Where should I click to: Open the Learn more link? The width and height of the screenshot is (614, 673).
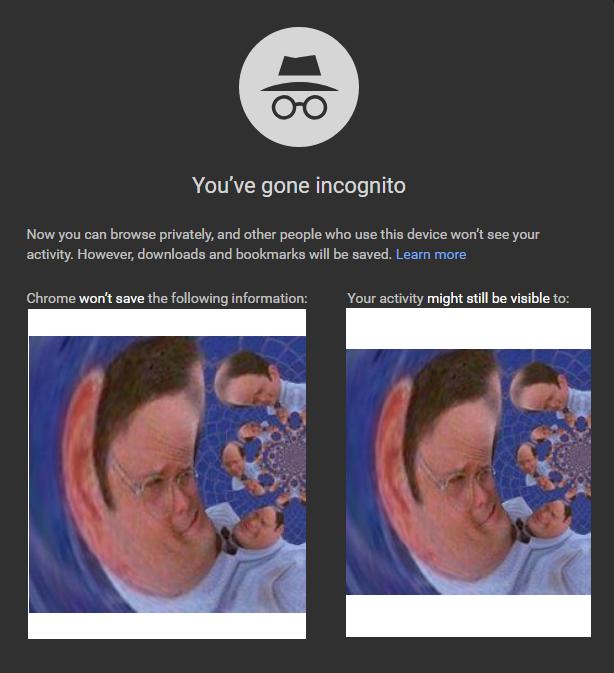pos(431,255)
